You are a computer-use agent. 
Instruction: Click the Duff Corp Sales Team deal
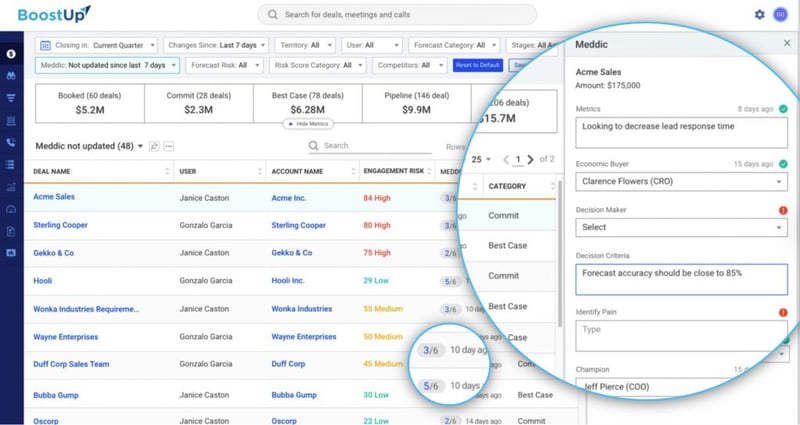71,364
